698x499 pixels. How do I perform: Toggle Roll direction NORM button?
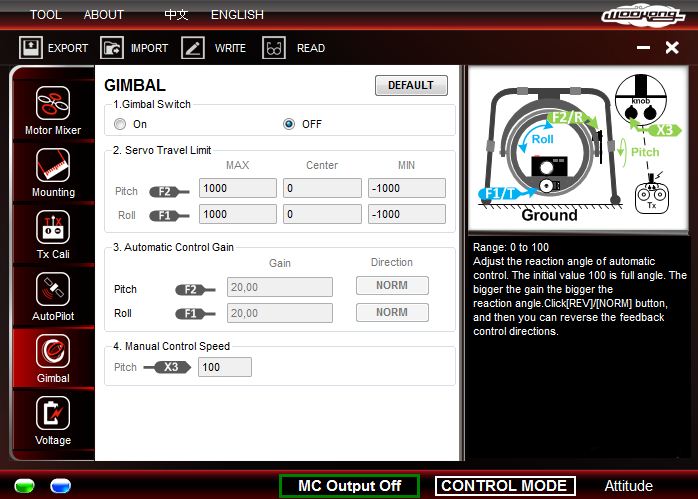392,313
